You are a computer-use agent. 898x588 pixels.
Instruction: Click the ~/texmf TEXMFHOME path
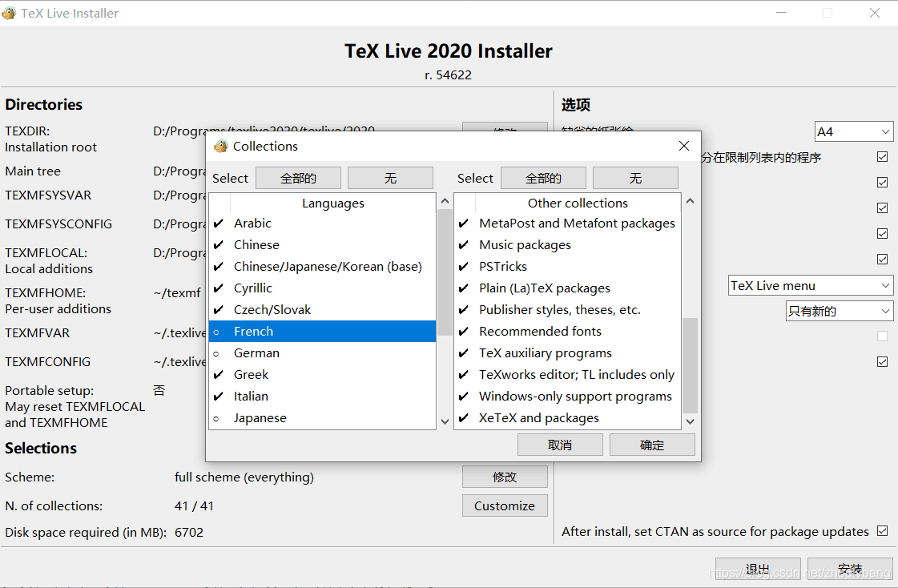pyautogui.click(x=177, y=293)
